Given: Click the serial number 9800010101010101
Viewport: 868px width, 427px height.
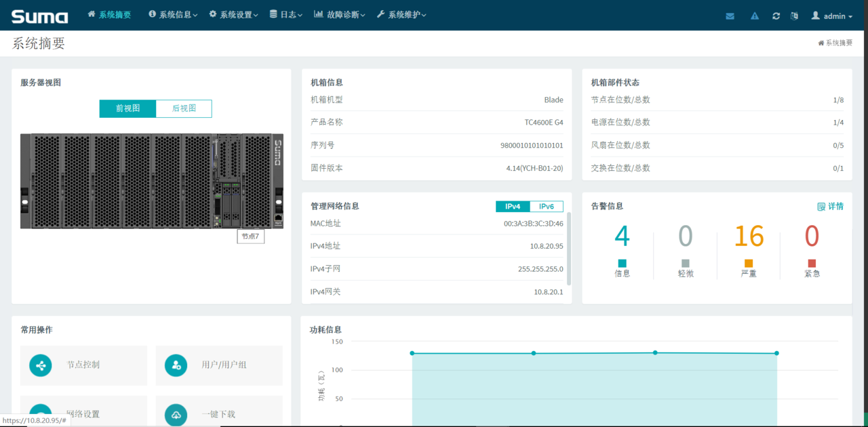Looking at the screenshot, I should click(x=532, y=146).
